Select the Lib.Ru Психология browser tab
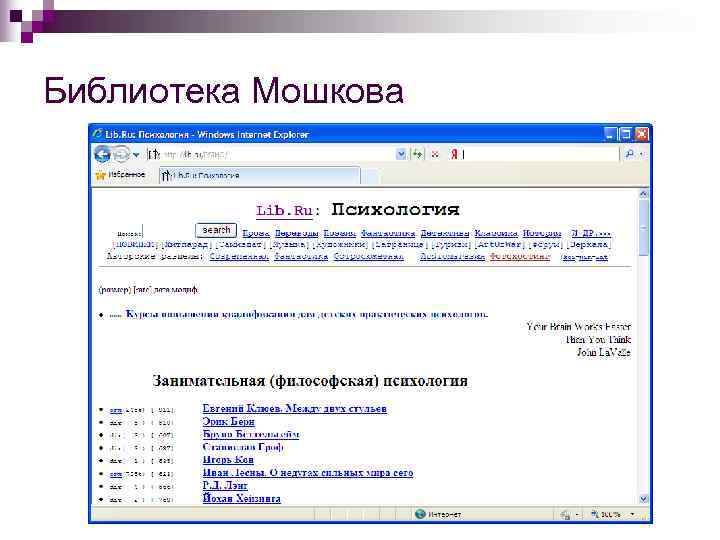Screen dimensions: 720x540 click(259, 175)
